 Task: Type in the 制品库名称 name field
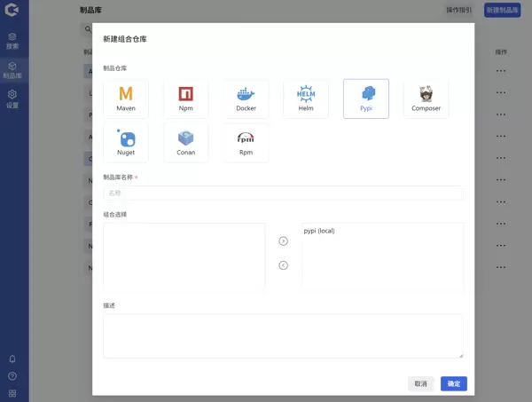(x=293, y=193)
